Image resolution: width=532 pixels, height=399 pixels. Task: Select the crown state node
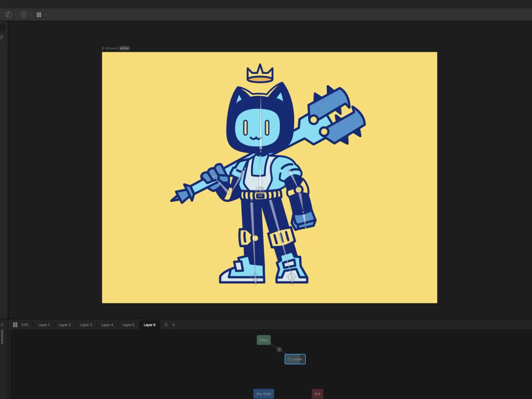[x=297, y=359]
